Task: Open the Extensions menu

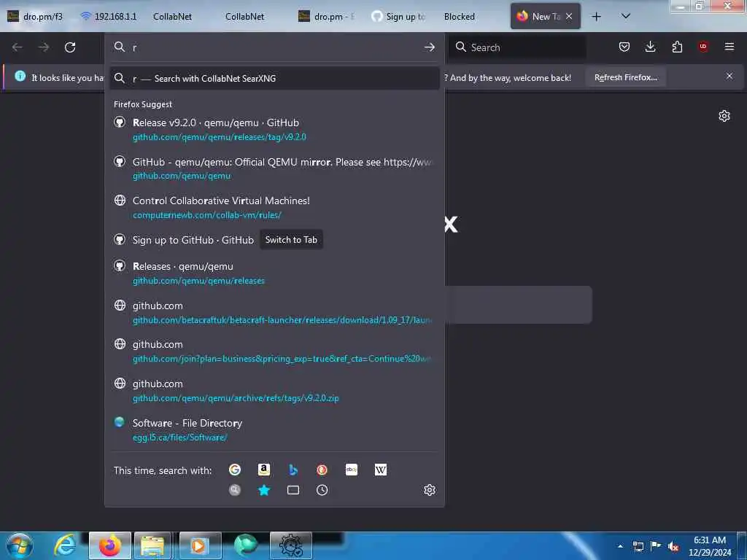Action: 677,47
